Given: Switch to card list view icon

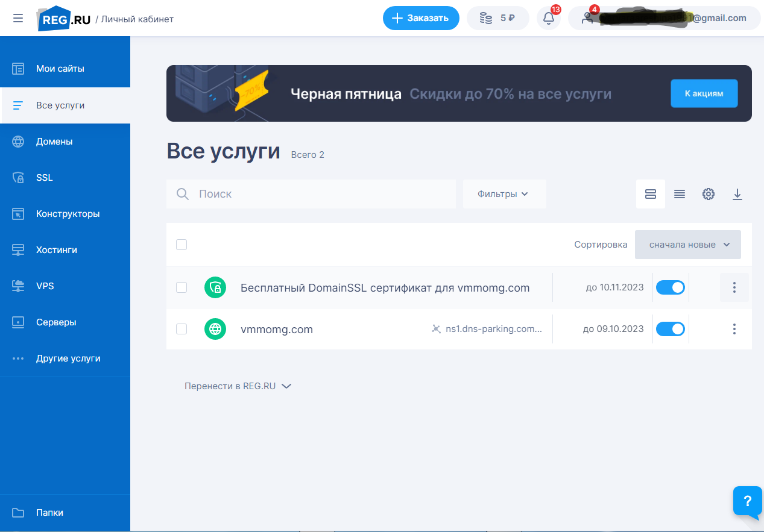Looking at the screenshot, I should click(x=650, y=194).
